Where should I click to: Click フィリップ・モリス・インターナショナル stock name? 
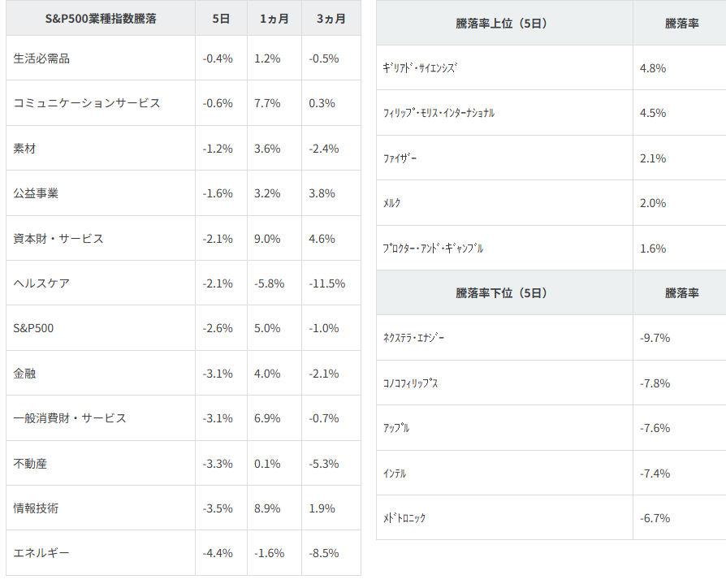pos(439,113)
